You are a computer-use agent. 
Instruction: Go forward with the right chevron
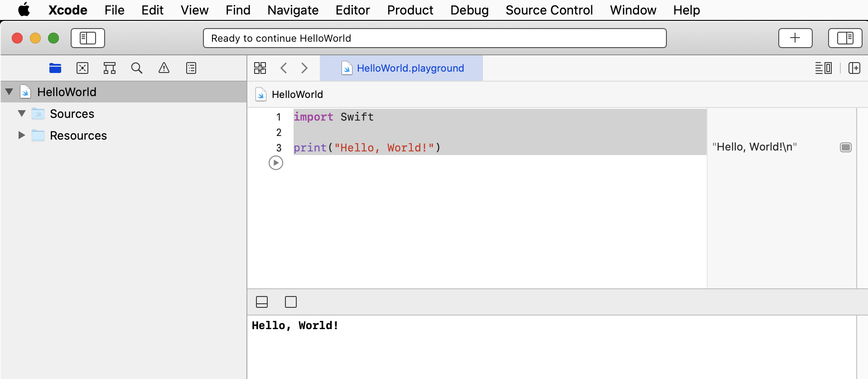[304, 68]
